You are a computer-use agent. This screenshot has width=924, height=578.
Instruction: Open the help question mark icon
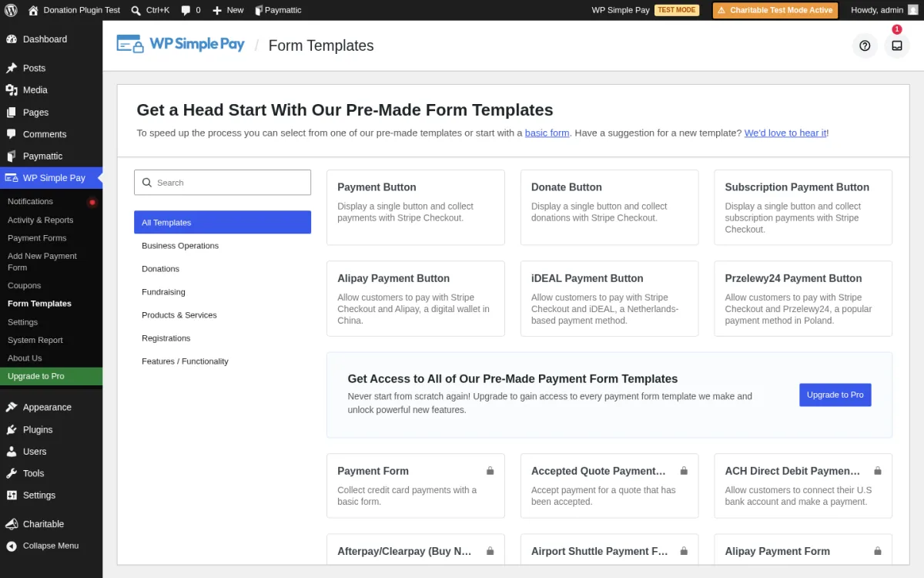pos(865,45)
